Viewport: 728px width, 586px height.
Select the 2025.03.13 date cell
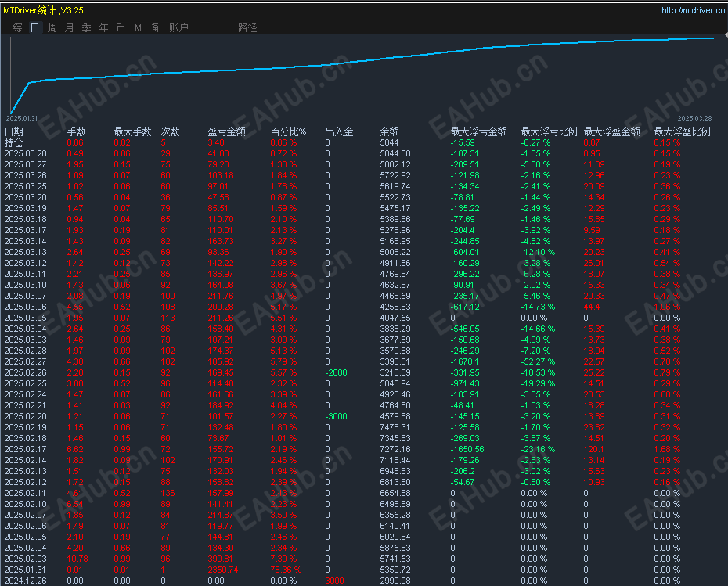(26, 253)
